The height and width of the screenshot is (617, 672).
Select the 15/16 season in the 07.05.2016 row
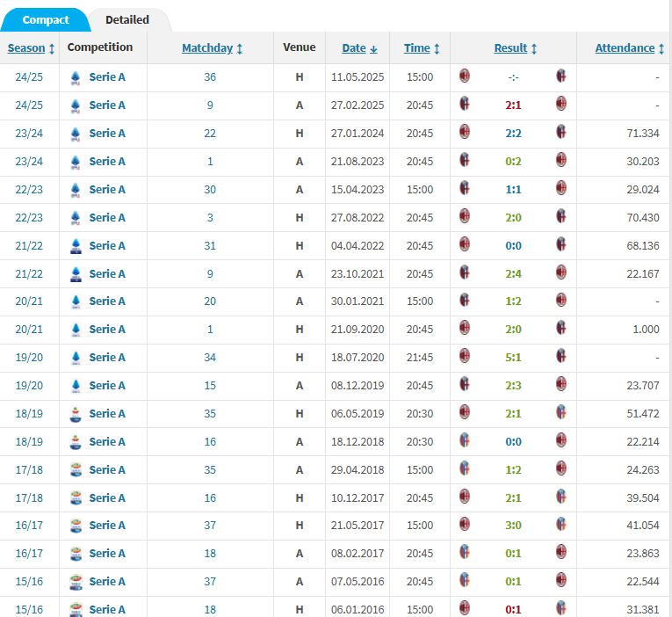click(29, 582)
